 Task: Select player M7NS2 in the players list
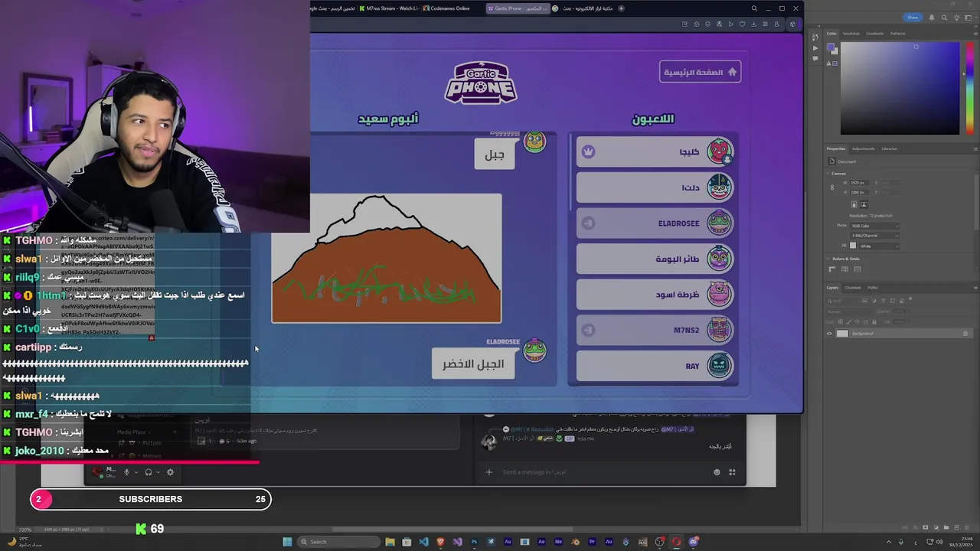tap(655, 331)
